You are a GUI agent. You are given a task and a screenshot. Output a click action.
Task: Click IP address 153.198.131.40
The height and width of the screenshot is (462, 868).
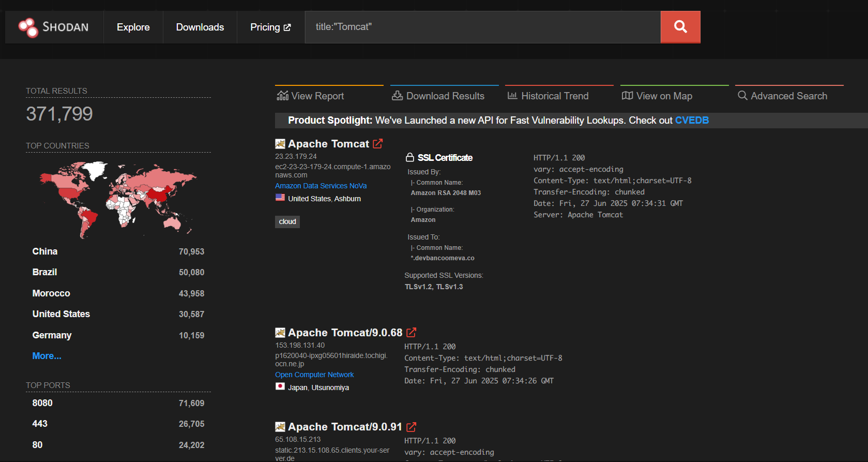[300, 345]
